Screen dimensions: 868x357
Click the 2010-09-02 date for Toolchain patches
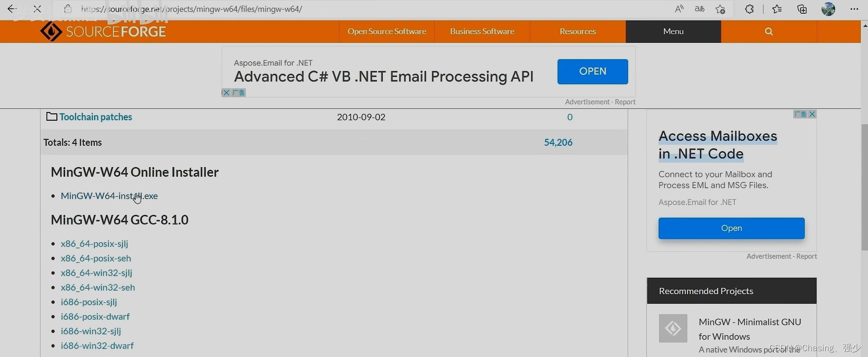pos(361,117)
